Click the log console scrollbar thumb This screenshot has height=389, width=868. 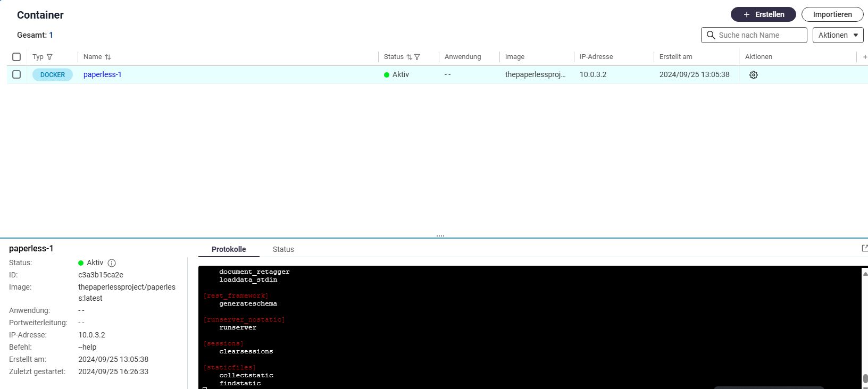pyautogui.click(x=865, y=379)
